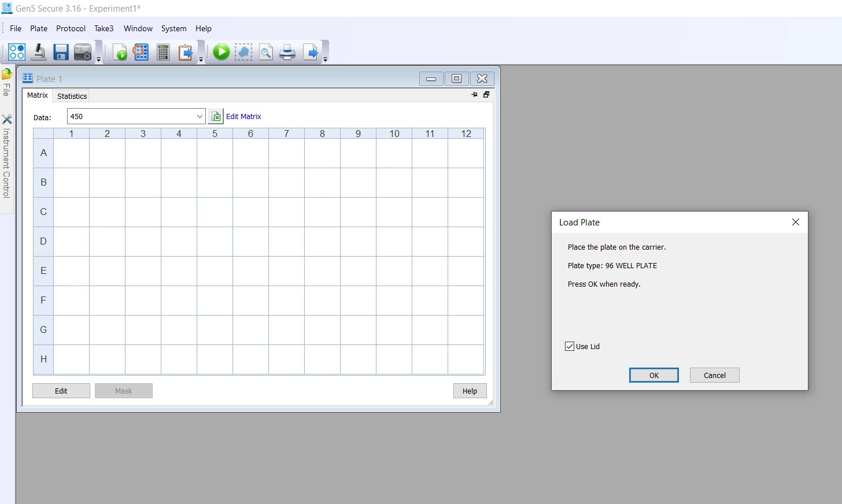Save the experiment with floppy disk icon
Image resolution: width=842 pixels, height=504 pixels.
coord(61,52)
